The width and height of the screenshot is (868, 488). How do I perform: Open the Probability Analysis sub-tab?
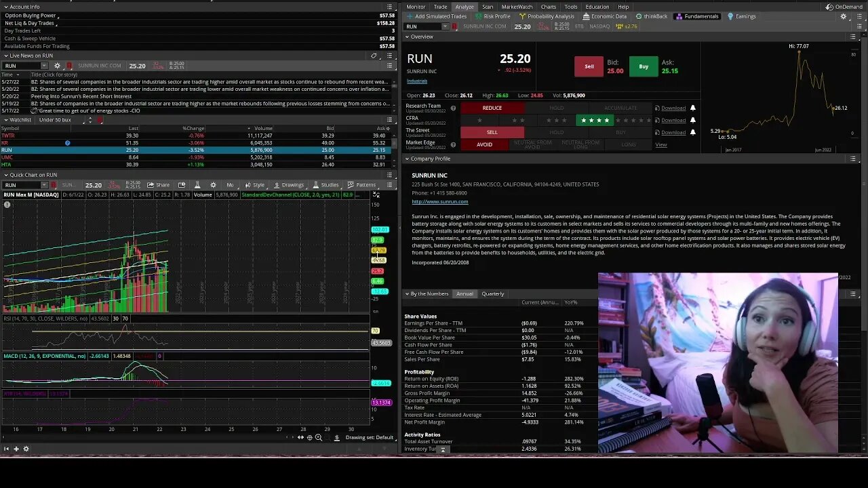pos(547,16)
